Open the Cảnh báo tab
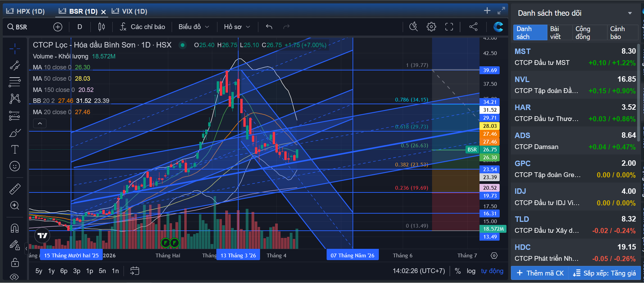644x283 pixels. pyautogui.click(x=622, y=32)
